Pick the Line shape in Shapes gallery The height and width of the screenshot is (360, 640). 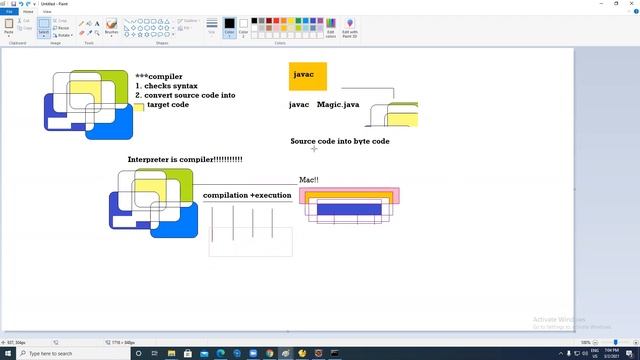[x=127, y=21]
